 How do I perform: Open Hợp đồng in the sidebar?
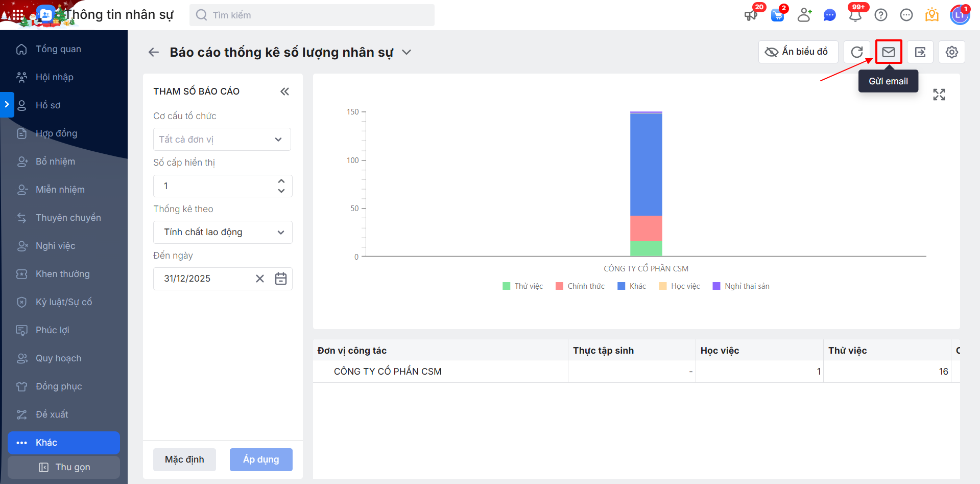pyautogui.click(x=56, y=133)
